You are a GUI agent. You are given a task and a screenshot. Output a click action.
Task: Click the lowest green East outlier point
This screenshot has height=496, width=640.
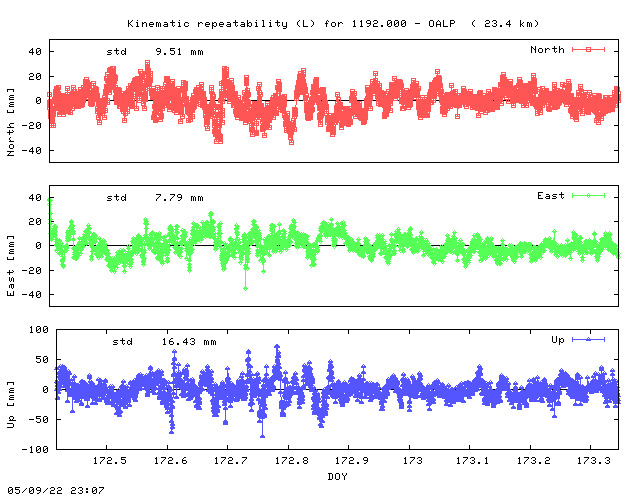pos(245,289)
